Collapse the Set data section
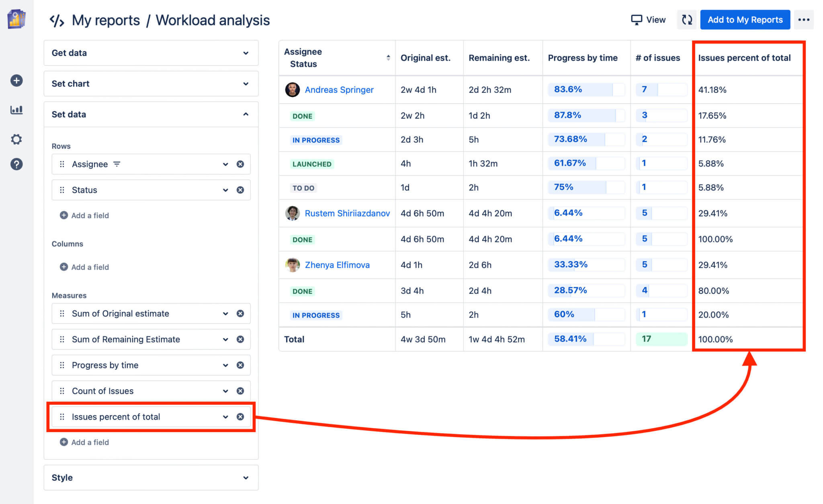823x504 pixels. tap(246, 114)
